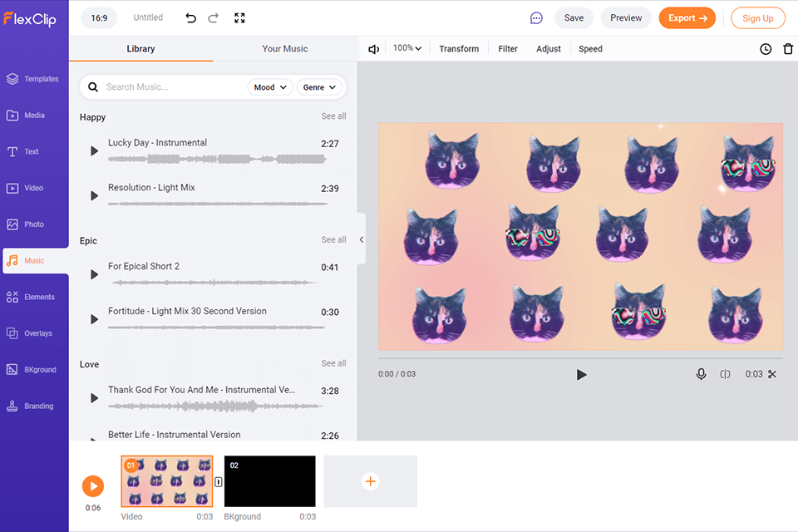Select scene 02 black background thumbnail
This screenshot has height=532, width=798.
269,481
